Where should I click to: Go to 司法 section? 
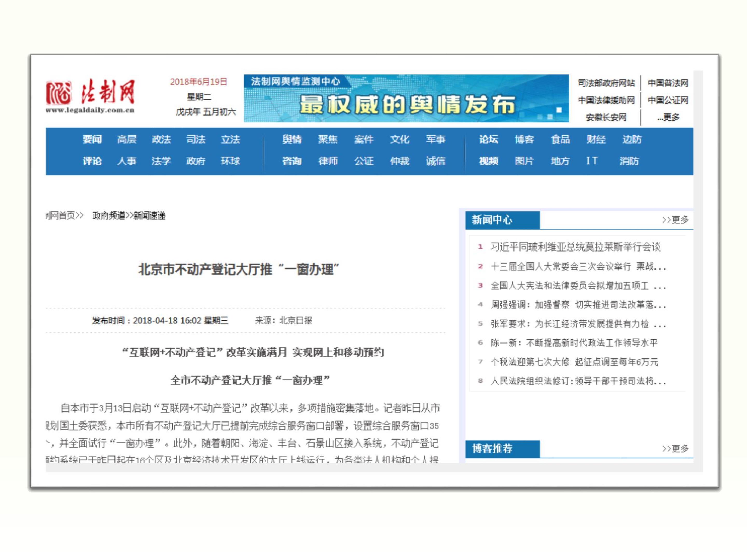point(196,139)
